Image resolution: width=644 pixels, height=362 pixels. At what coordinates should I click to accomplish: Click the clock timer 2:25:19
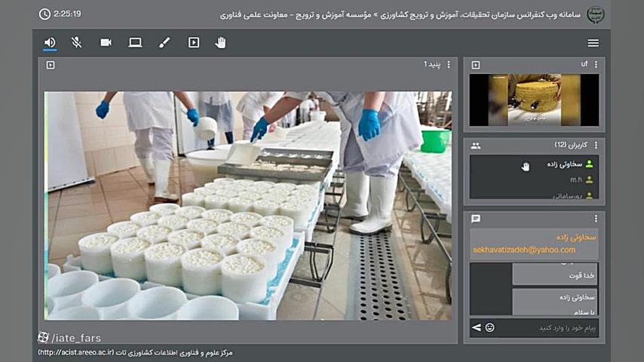[x=60, y=14]
